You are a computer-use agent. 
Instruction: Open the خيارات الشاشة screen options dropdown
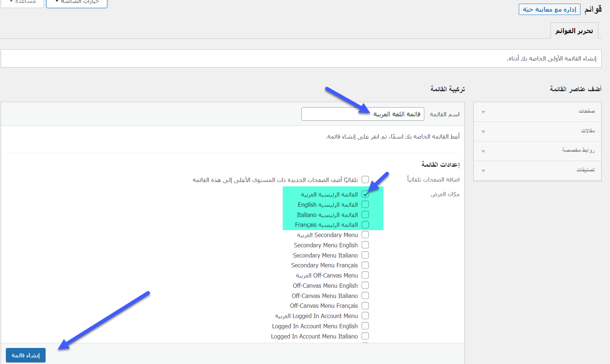tap(77, 2)
